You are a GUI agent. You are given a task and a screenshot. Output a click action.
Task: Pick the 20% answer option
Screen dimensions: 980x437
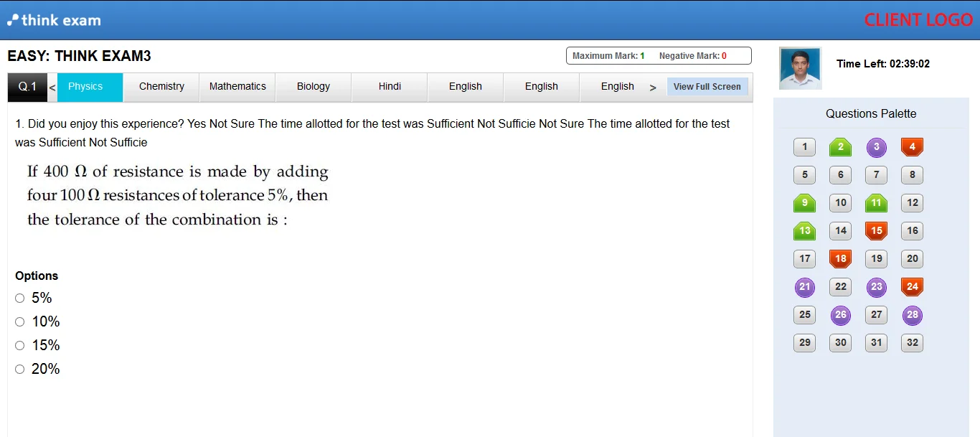point(19,369)
